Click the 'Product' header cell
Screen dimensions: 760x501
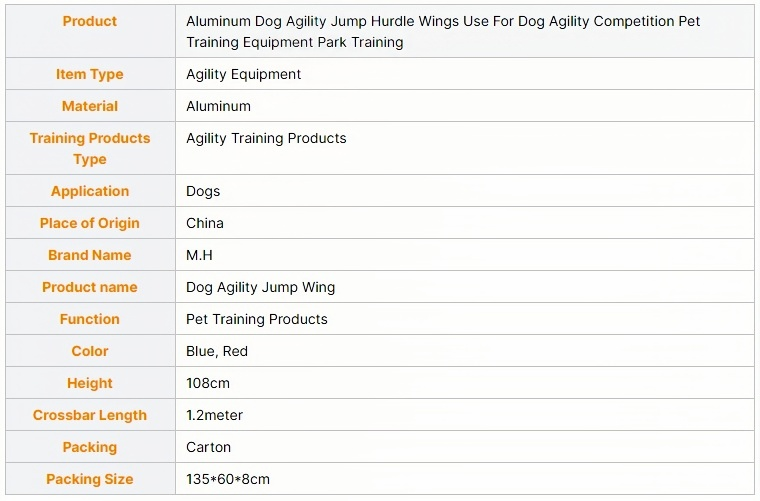point(90,21)
